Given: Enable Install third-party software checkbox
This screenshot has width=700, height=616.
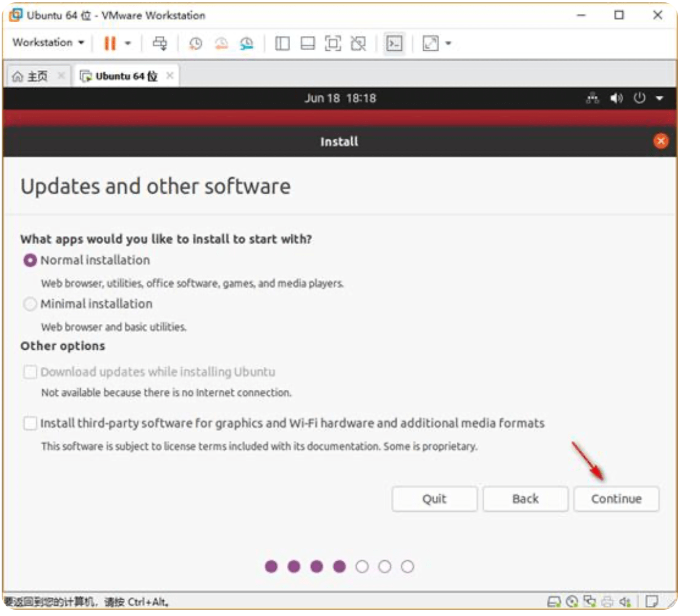Looking at the screenshot, I should 30,423.
